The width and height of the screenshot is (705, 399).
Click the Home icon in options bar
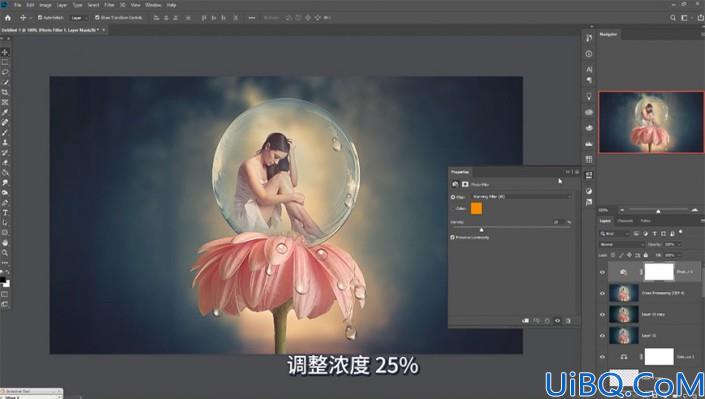(x=8, y=18)
